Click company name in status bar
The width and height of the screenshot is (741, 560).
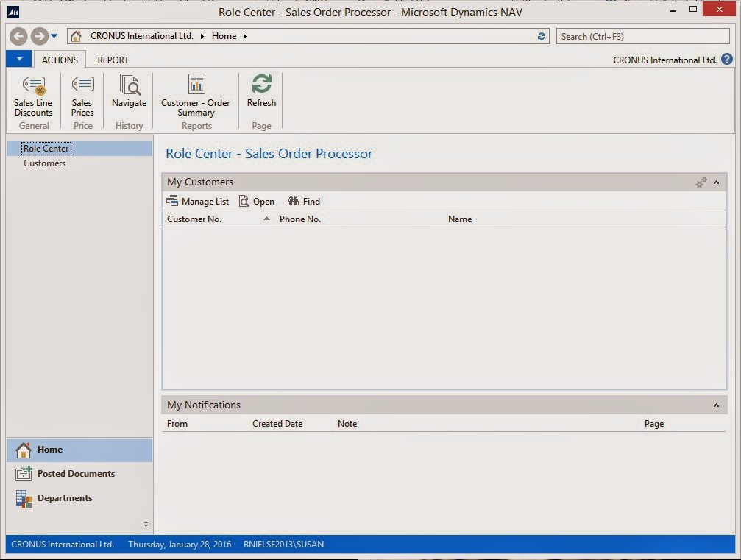tap(63, 544)
